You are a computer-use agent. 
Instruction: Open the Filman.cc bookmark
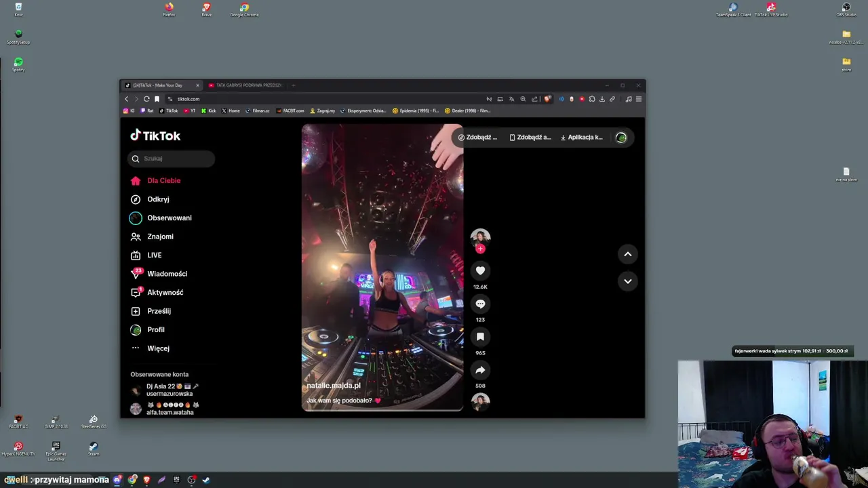point(258,110)
